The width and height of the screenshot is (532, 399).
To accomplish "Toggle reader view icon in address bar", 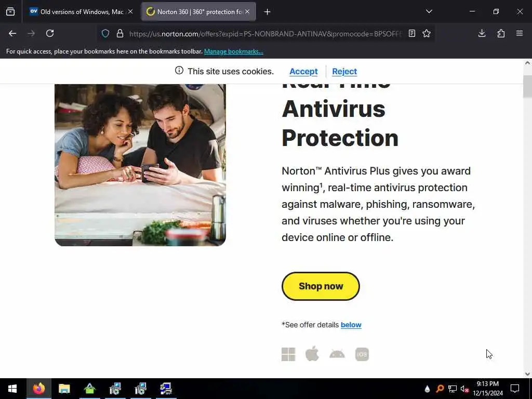I will pyautogui.click(x=412, y=33).
